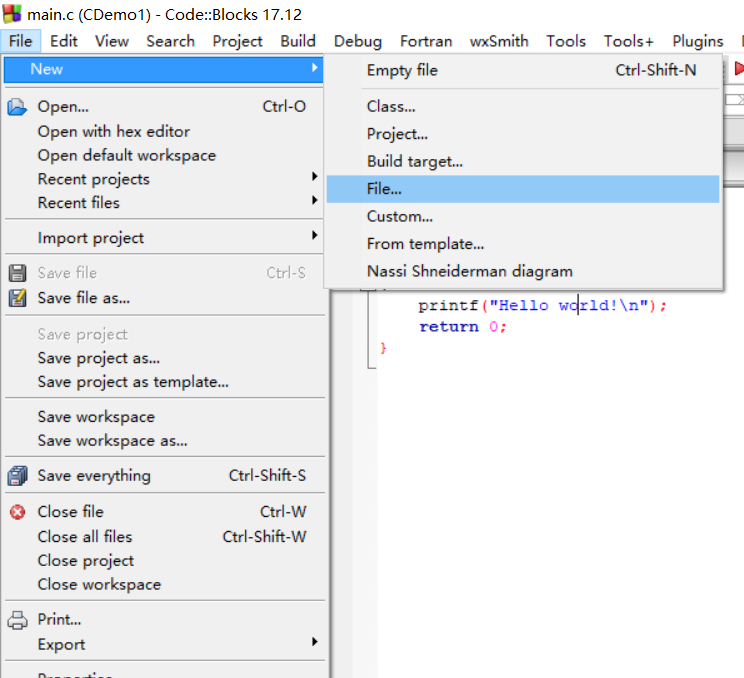The width and height of the screenshot is (744, 678).
Task: Click Open with hex editor
Action: (x=163, y=131)
